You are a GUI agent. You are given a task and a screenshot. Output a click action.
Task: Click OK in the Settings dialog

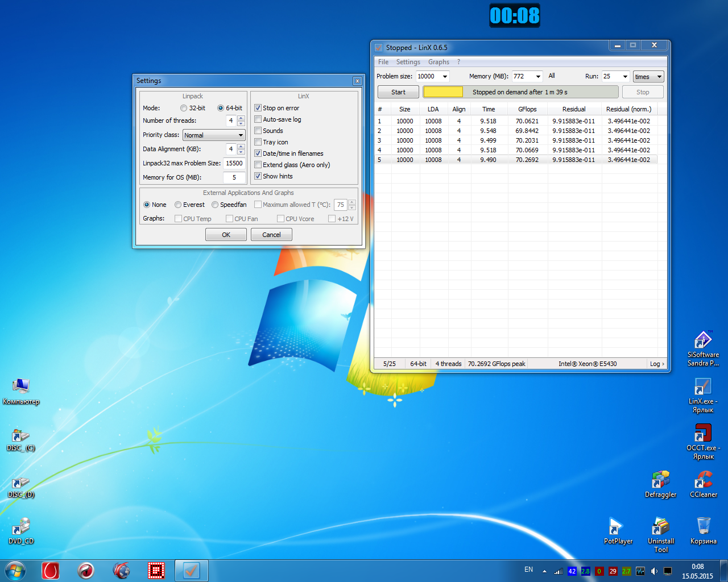pyautogui.click(x=226, y=235)
